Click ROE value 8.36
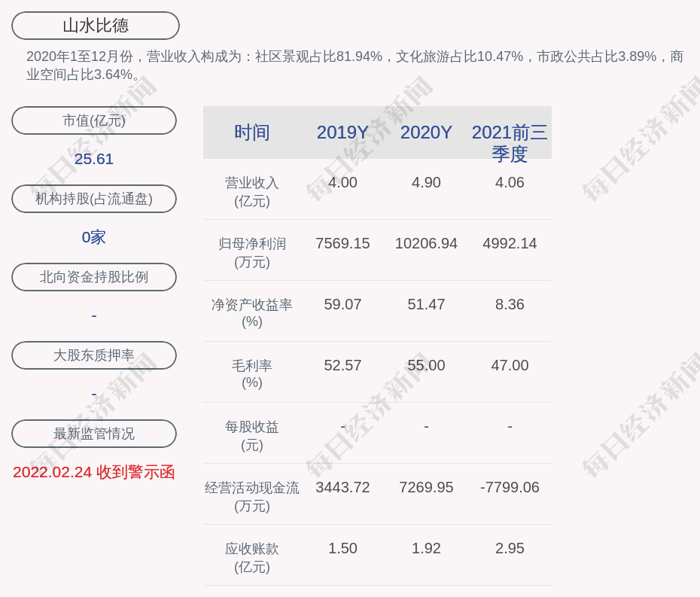This screenshot has height=597, width=700. (x=510, y=305)
